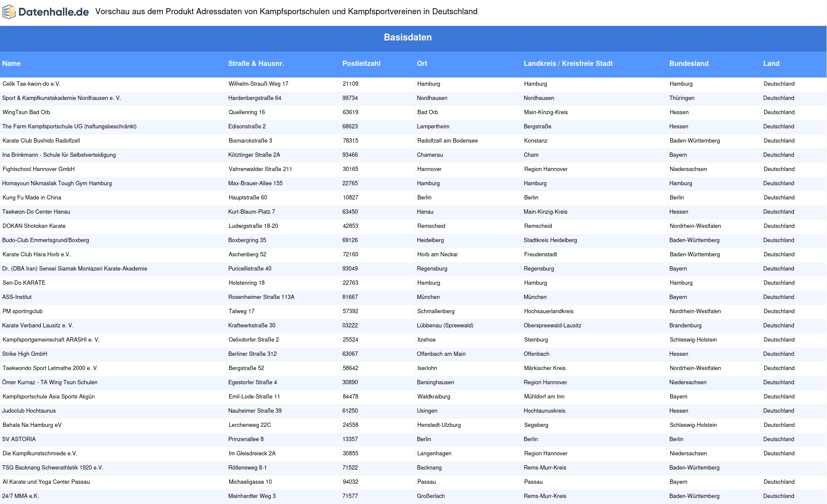Select the SV ASTORIA row name
The height and width of the screenshot is (504, 827).
(x=19, y=439)
